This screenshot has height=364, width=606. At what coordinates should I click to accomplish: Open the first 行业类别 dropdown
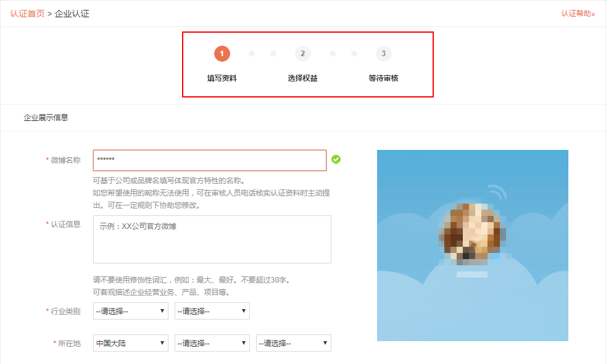130,311
